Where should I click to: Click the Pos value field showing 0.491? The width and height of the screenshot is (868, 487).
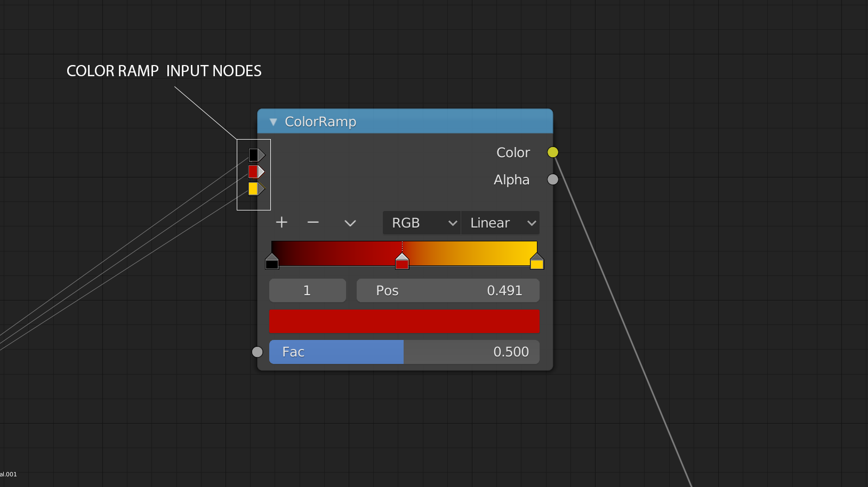(x=448, y=290)
